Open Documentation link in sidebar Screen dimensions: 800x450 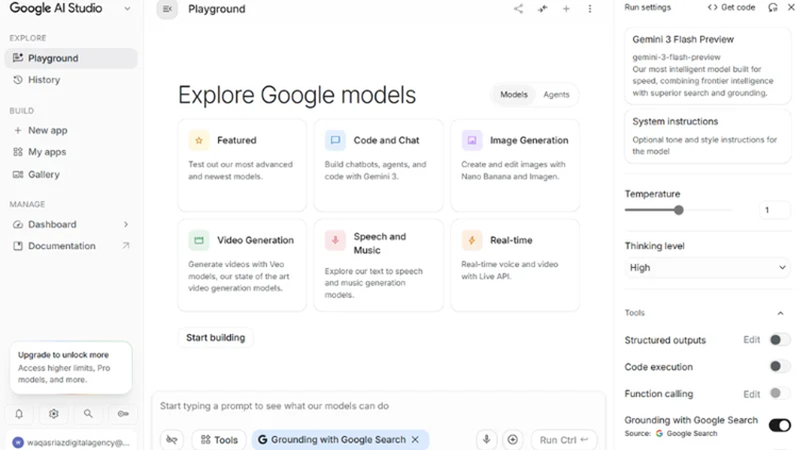pyautogui.click(x=71, y=246)
